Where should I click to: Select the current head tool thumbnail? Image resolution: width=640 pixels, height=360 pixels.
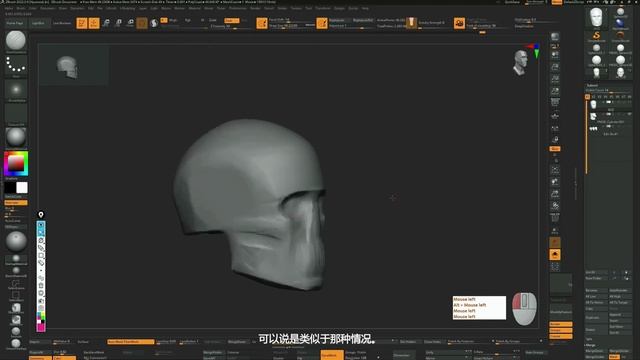pos(596,17)
